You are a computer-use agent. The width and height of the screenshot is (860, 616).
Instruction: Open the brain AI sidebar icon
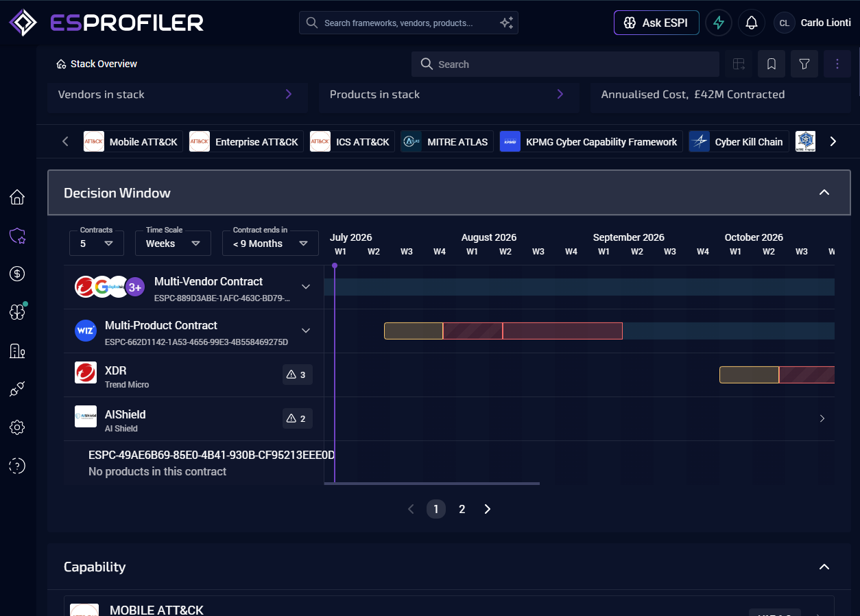click(17, 312)
